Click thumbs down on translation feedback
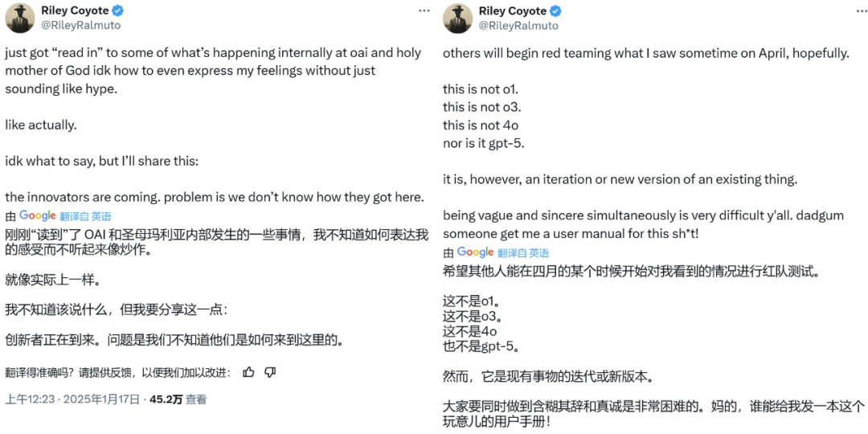 [x=270, y=372]
